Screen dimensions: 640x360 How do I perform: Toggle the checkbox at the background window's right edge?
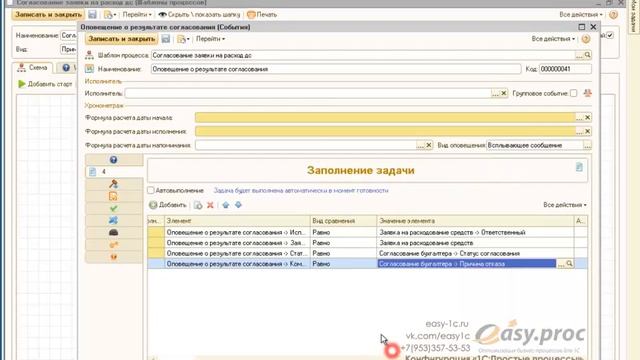point(610,36)
